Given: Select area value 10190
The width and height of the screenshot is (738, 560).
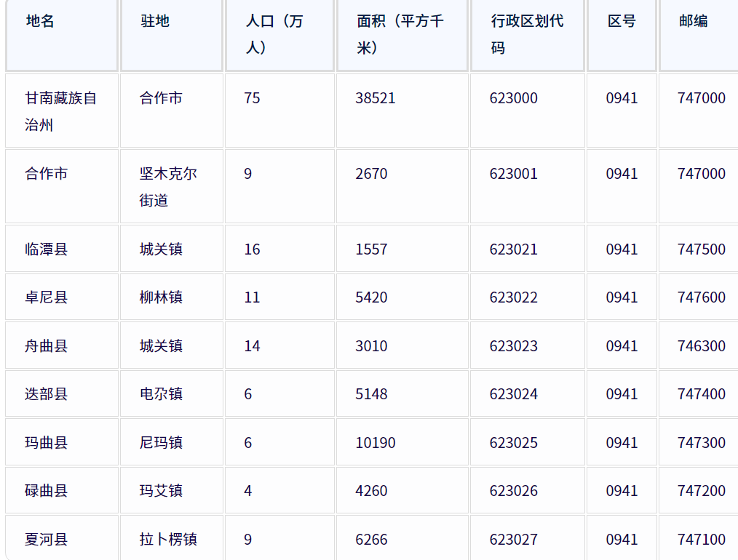Looking at the screenshot, I should click(375, 442).
